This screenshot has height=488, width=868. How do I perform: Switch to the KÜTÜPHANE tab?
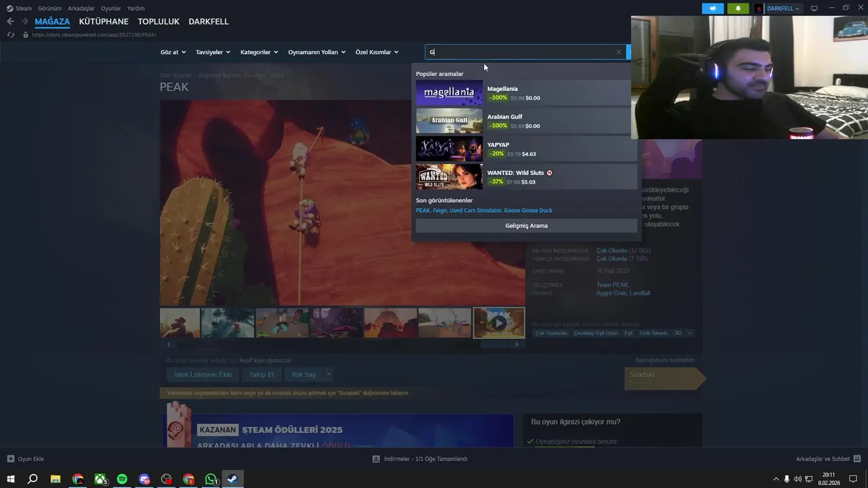tap(104, 22)
